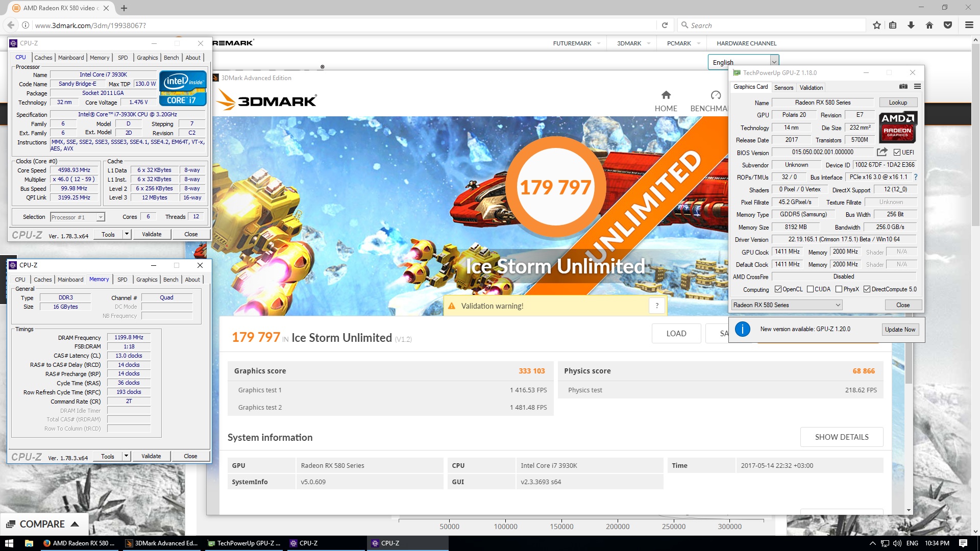
Task: Click Validate in the top CPU-Z window
Action: coord(152,234)
